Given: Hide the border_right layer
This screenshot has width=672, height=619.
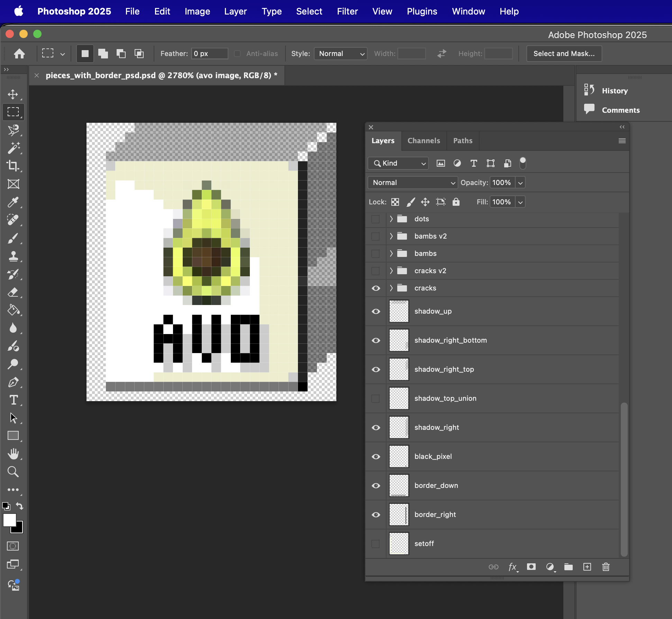Looking at the screenshot, I should tap(376, 515).
